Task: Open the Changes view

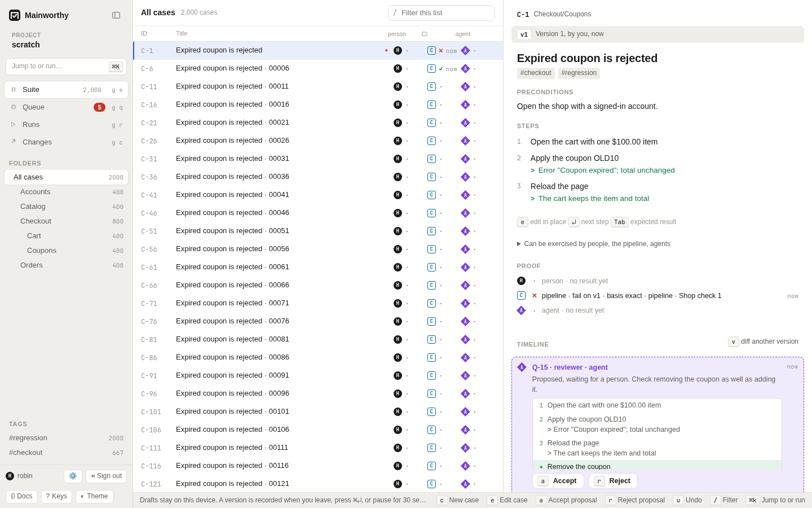Action: [67, 142]
